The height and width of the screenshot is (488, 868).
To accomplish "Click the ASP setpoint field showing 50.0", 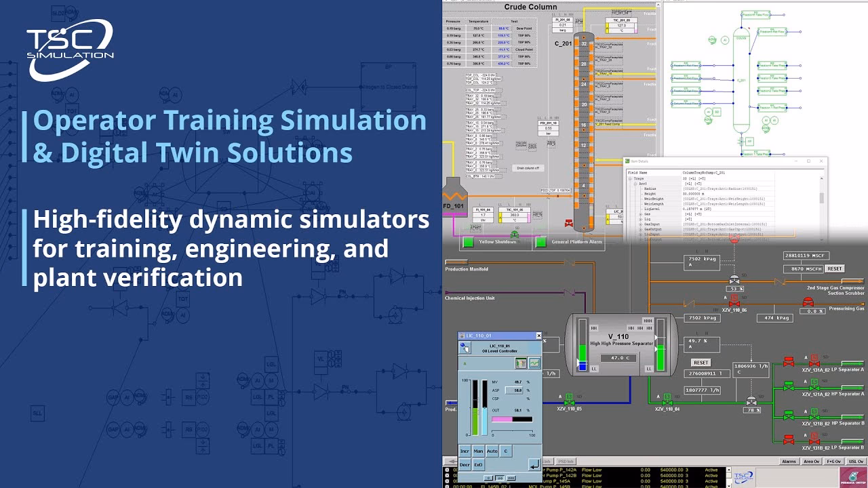I will click(x=514, y=390).
